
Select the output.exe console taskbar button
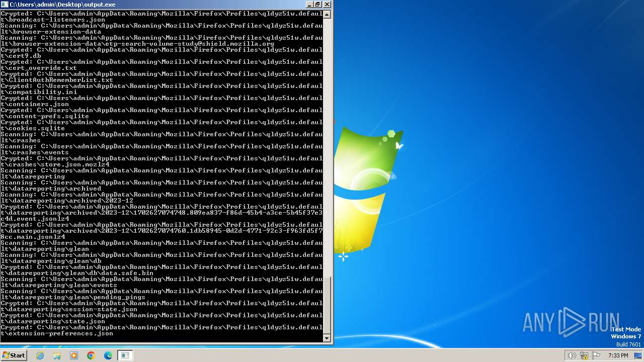pyautogui.click(x=125, y=355)
